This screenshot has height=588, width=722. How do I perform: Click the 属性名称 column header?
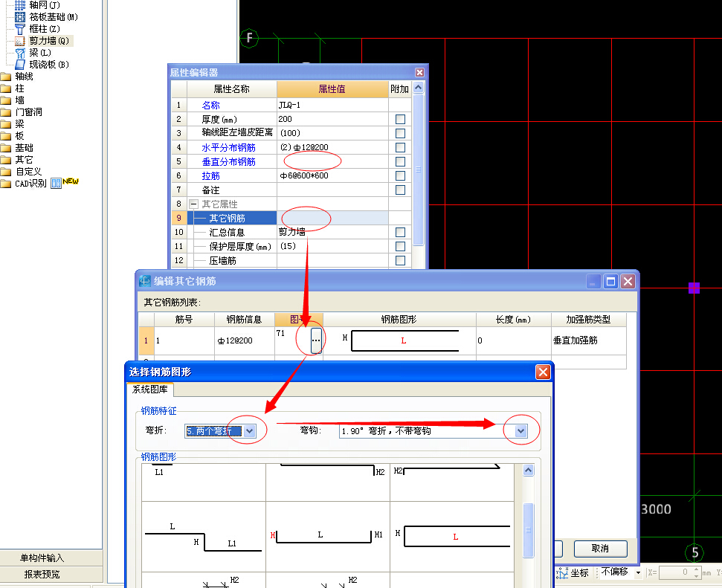tap(231, 89)
